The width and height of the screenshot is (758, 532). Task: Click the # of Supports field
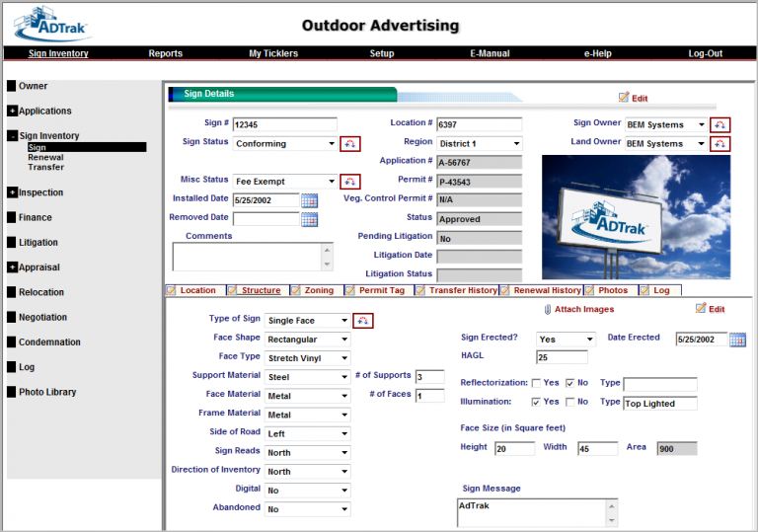pos(429,377)
